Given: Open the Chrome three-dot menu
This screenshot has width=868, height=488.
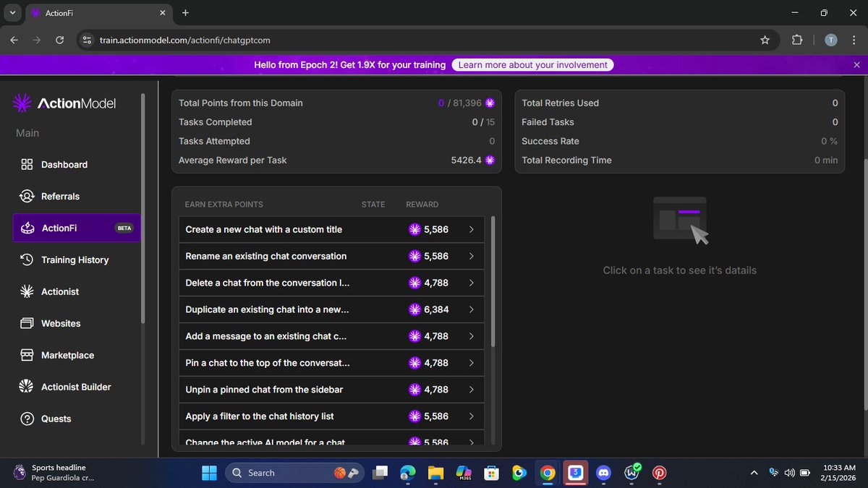Looking at the screenshot, I should click(x=854, y=40).
